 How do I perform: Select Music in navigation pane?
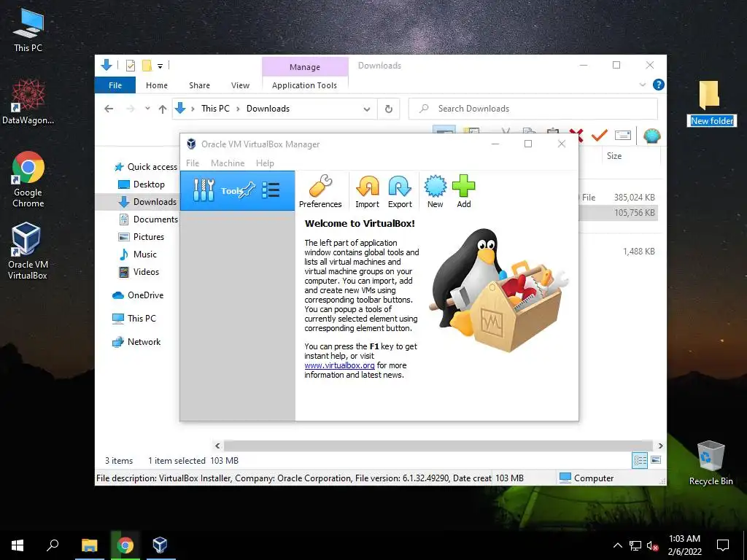(x=138, y=254)
